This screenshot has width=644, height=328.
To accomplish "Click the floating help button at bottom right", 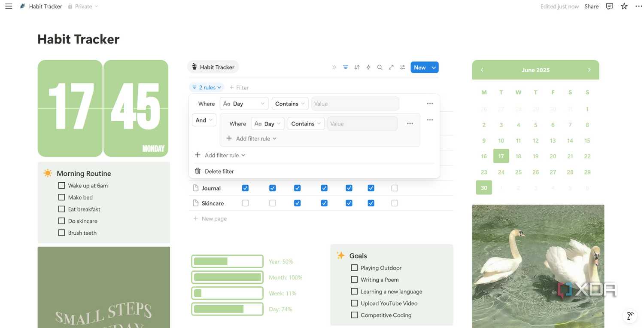I will coord(630,316).
